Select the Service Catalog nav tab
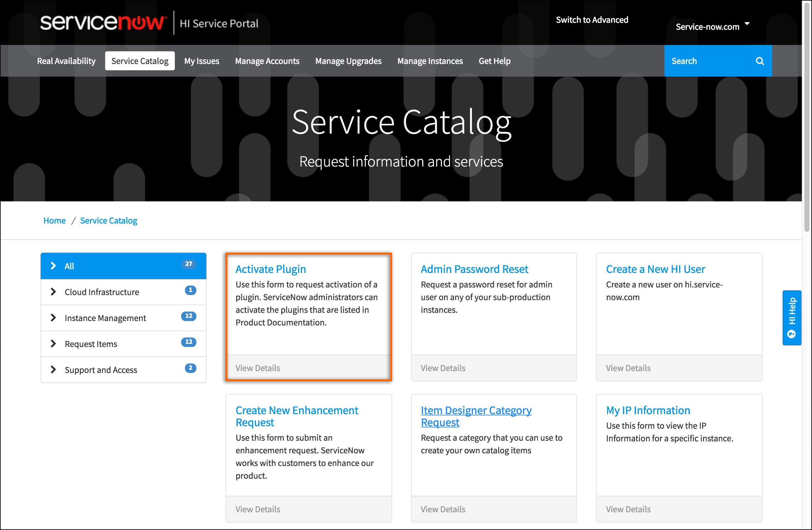Viewport: 812px width, 530px height. pyautogui.click(x=140, y=61)
